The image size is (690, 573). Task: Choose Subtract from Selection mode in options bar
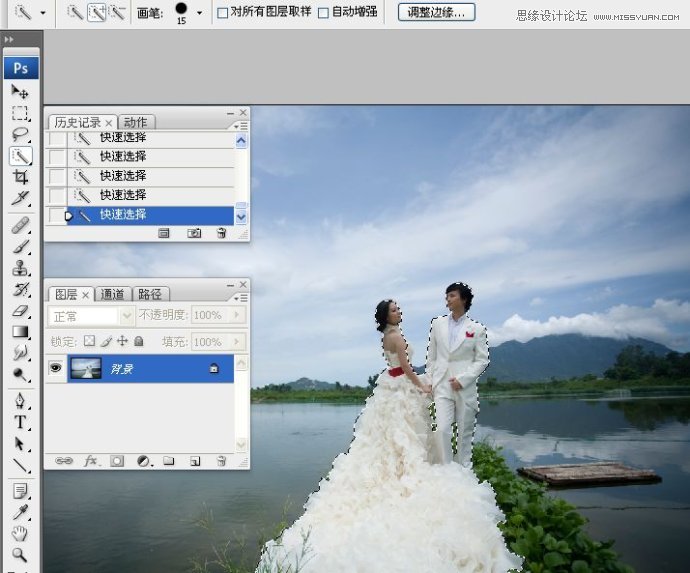coord(117,12)
